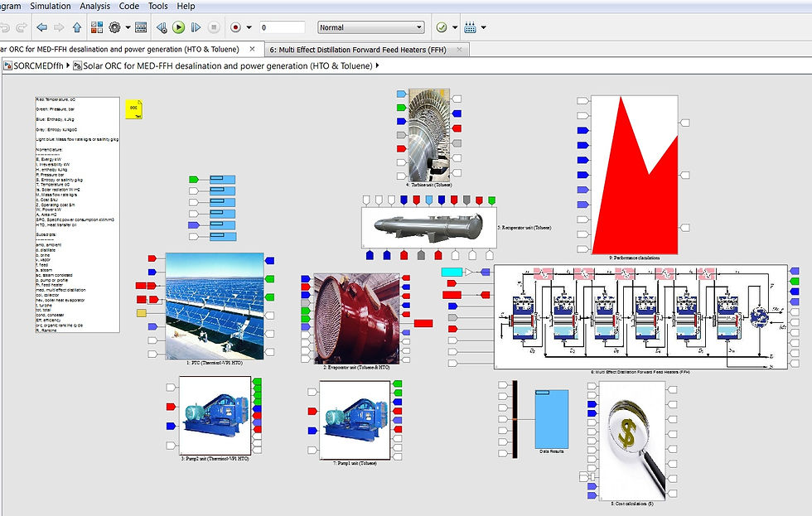Select the PTC solar collector block
812x516 pixels.
click(215, 306)
